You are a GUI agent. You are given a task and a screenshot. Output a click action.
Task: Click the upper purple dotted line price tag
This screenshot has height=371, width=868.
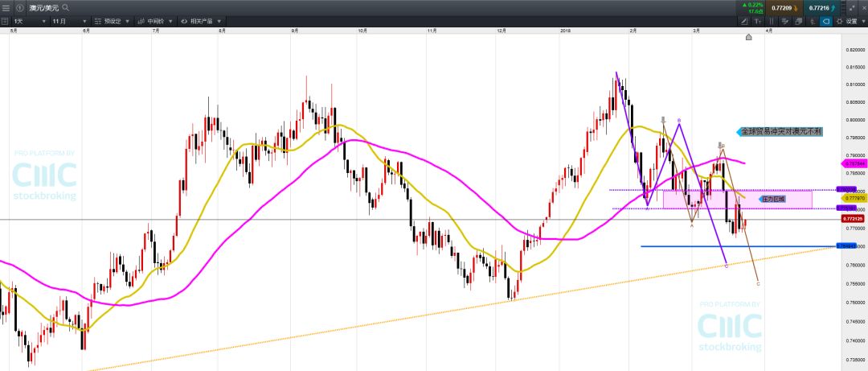pyautogui.click(x=846, y=190)
